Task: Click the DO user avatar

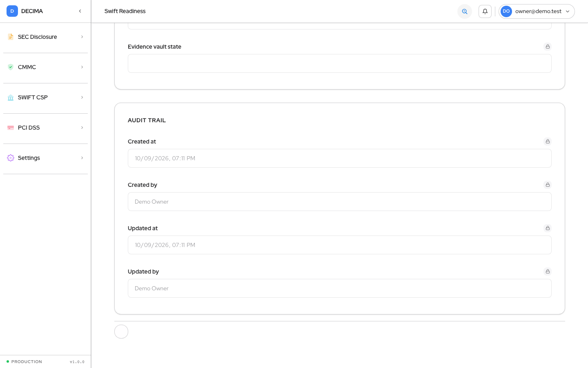Action: pyautogui.click(x=506, y=11)
